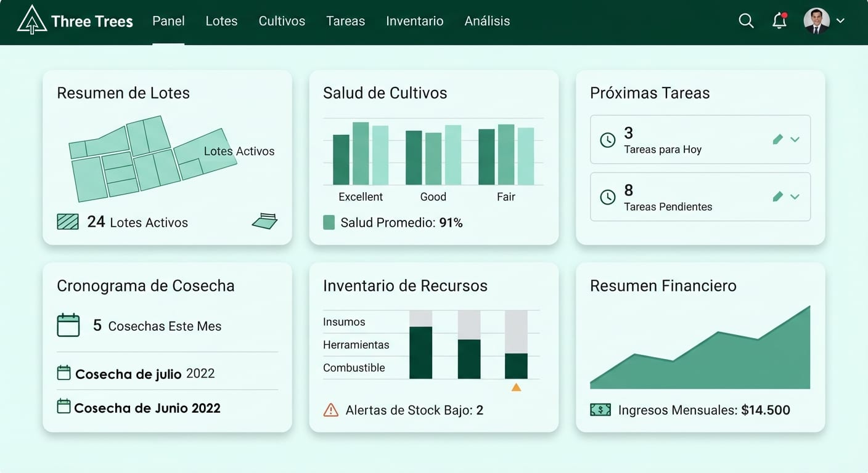
Task: Click the calendar icon next to Cosecha de Junio
Action: [x=63, y=406]
